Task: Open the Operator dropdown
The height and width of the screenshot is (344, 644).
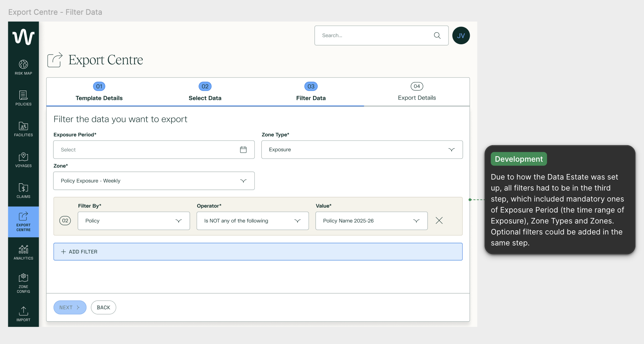Action: pyautogui.click(x=253, y=221)
